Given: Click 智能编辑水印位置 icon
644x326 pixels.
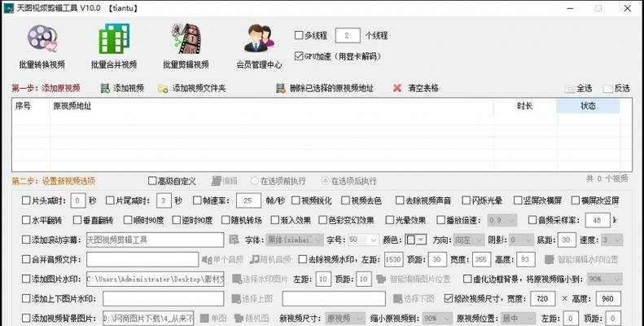Looking at the screenshot, I should 550,259.
